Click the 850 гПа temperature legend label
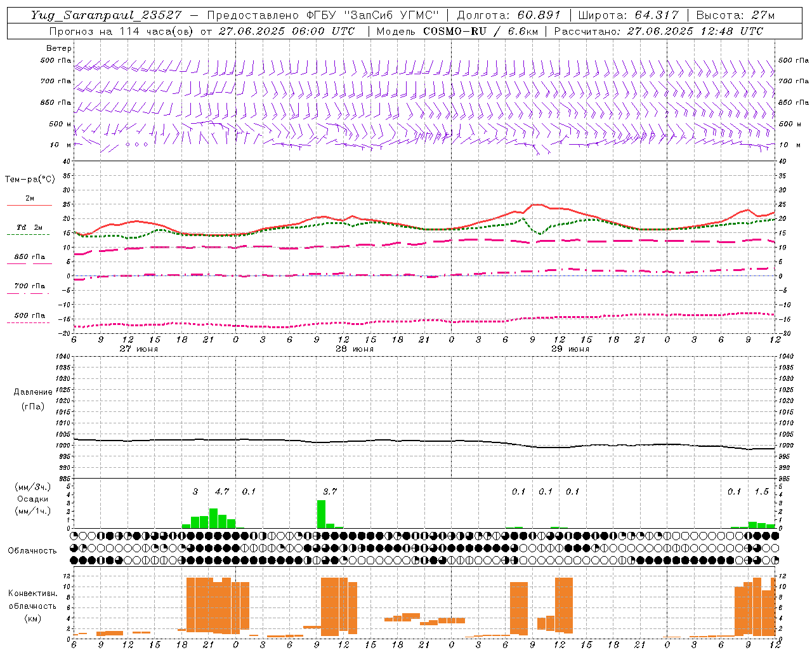The image size is (812, 650). 30,256
